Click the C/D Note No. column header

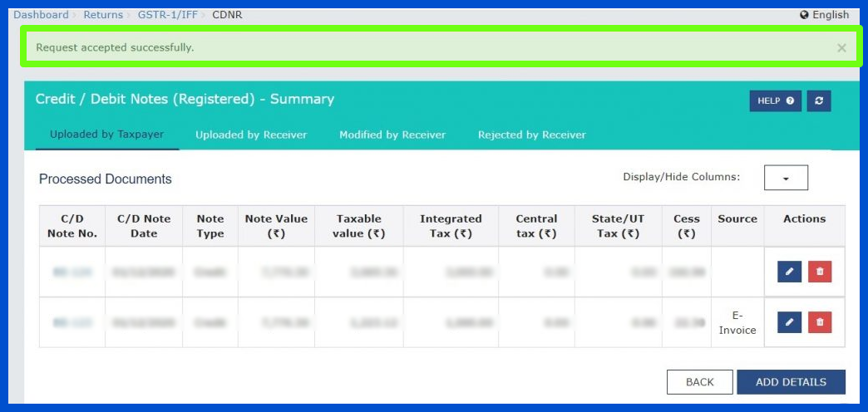72,226
